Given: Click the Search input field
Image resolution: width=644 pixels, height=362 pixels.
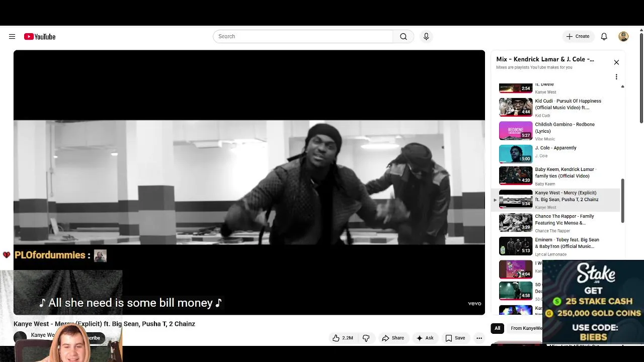Looking at the screenshot, I should (x=303, y=36).
